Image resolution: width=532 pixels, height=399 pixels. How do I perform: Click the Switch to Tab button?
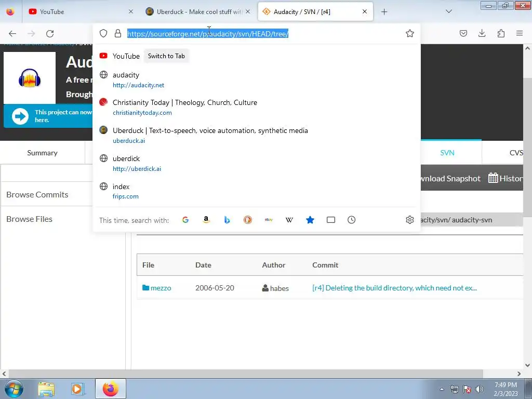click(166, 56)
